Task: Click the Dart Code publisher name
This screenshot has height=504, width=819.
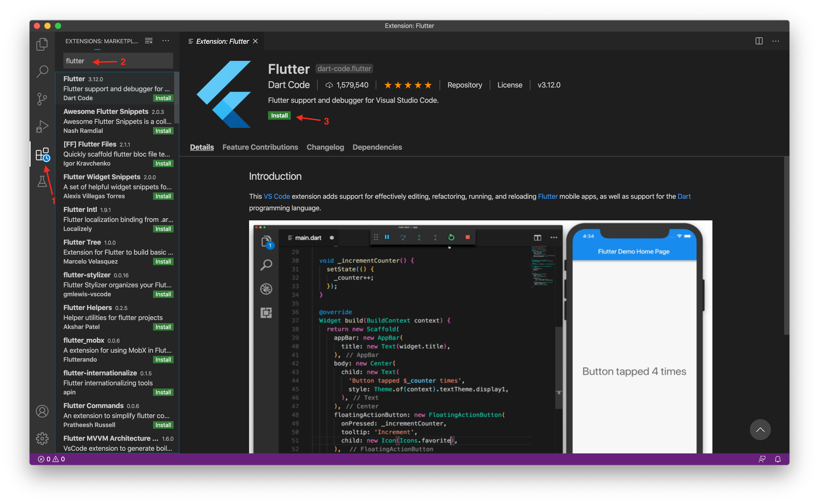Action: [289, 85]
